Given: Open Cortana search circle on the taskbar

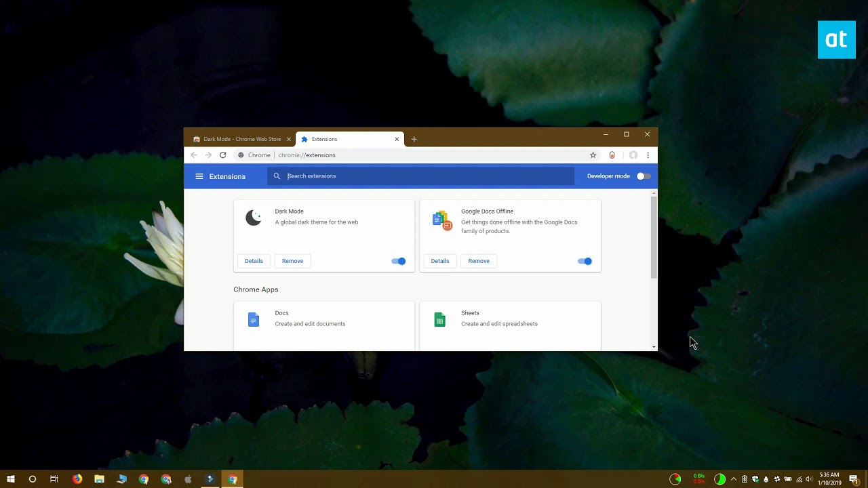Looking at the screenshot, I should pyautogui.click(x=32, y=479).
